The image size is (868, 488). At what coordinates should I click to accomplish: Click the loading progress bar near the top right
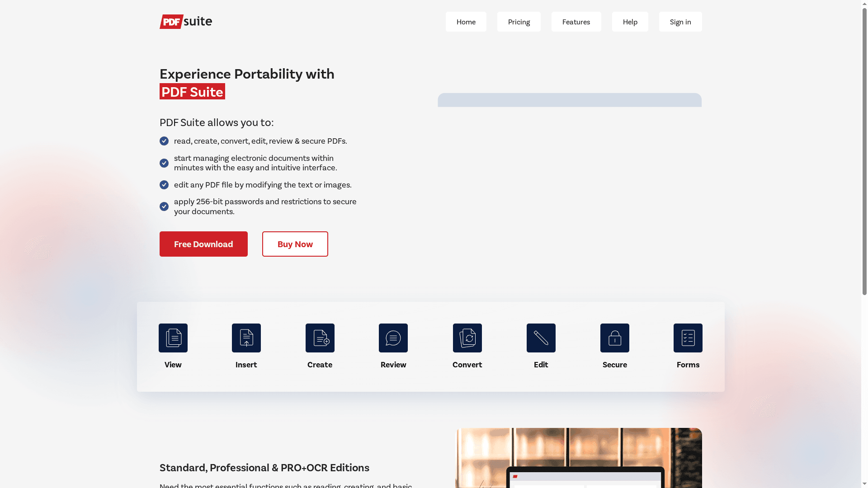point(569,100)
